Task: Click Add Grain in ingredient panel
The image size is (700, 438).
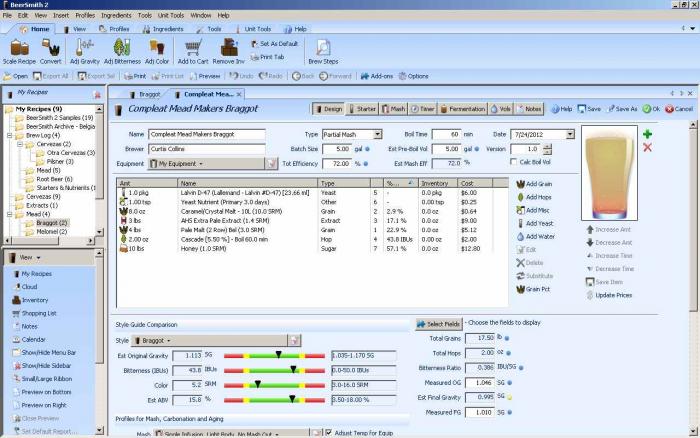Action: click(x=534, y=184)
